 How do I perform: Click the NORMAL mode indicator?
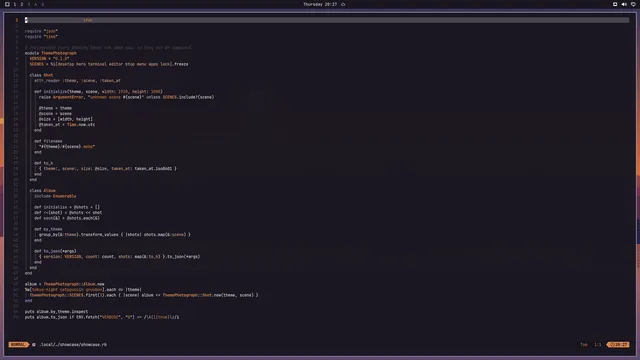click(x=18, y=344)
